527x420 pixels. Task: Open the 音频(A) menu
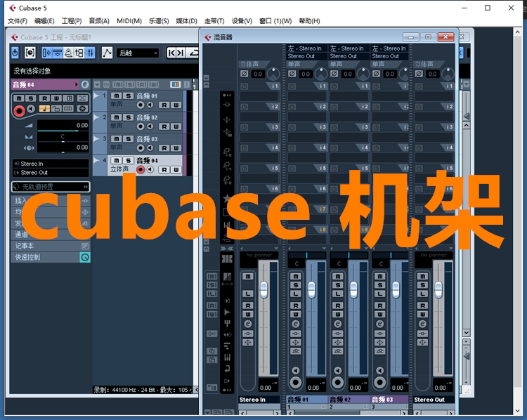click(x=99, y=21)
